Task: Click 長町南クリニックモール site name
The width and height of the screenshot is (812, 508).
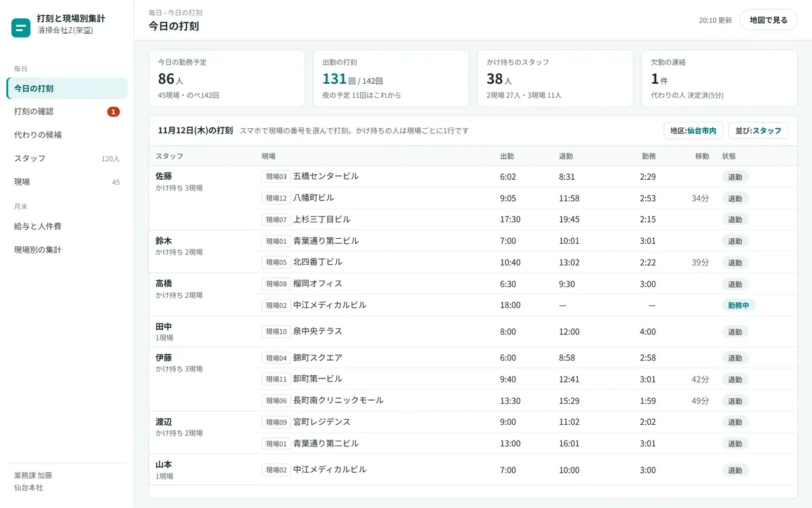Action: coord(338,400)
